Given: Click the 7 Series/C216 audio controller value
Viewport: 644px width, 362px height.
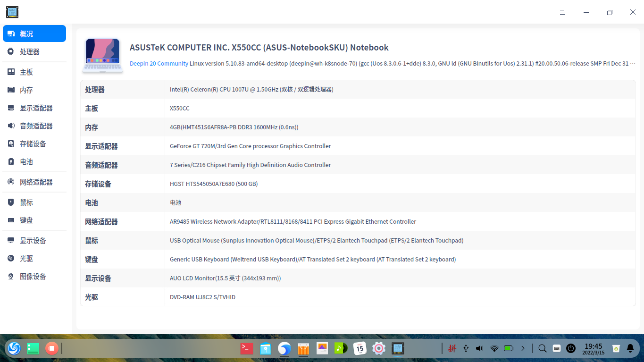Looking at the screenshot, I should click(251, 165).
